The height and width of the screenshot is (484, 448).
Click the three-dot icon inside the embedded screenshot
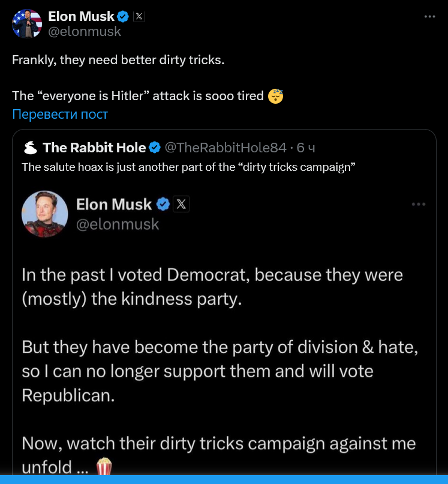coord(418,205)
